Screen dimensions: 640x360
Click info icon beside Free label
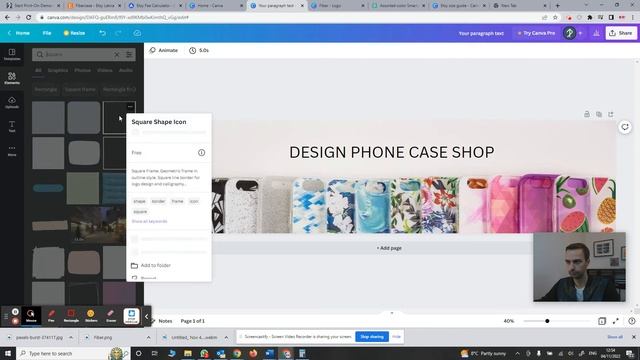click(x=201, y=153)
